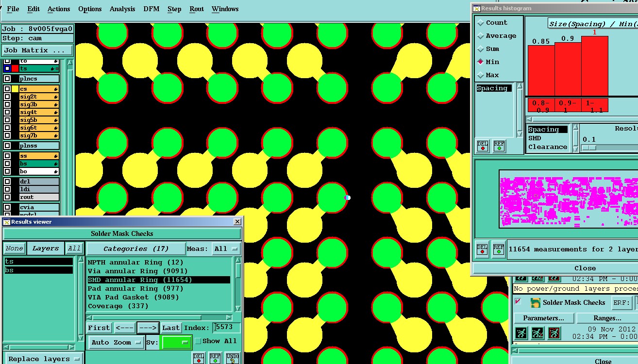Click the ERF: button

[621, 303]
